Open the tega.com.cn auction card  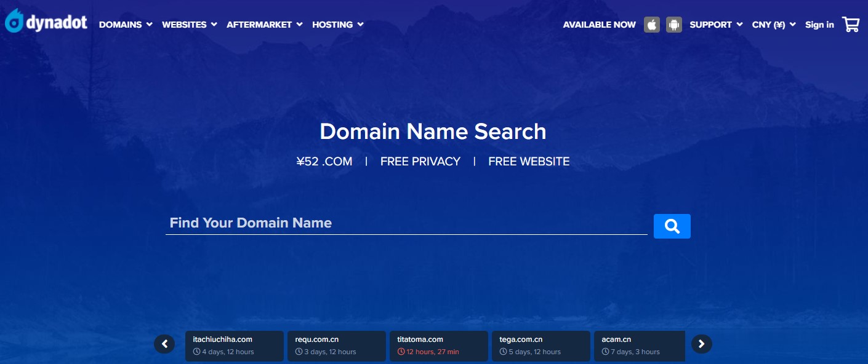tap(540, 346)
